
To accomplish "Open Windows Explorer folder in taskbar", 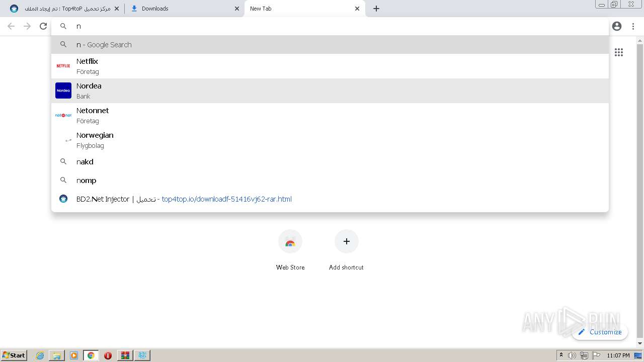I will [x=57, y=355].
